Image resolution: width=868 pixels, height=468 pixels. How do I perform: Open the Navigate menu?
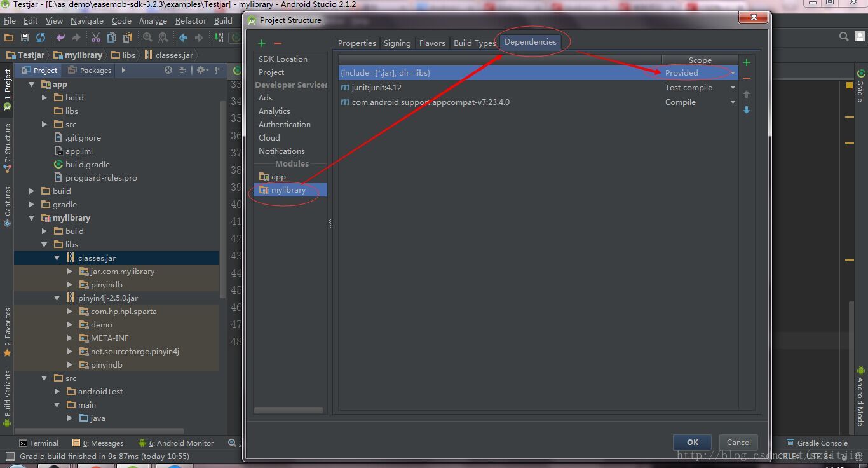[x=86, y=21]
